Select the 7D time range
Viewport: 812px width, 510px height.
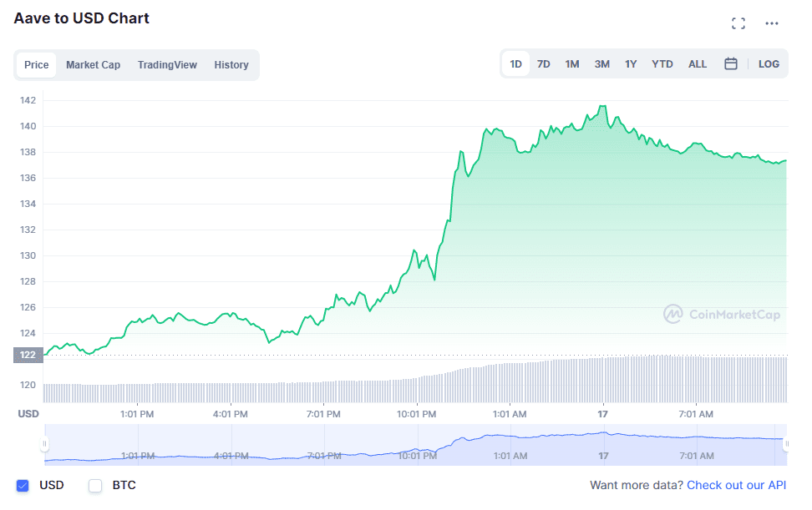(544, 63)
